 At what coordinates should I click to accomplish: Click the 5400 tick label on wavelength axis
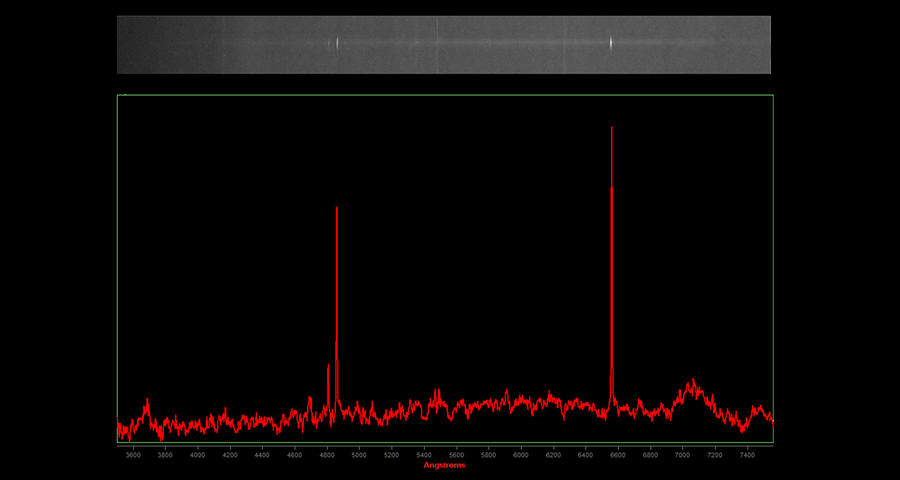(x=424, y=454)
